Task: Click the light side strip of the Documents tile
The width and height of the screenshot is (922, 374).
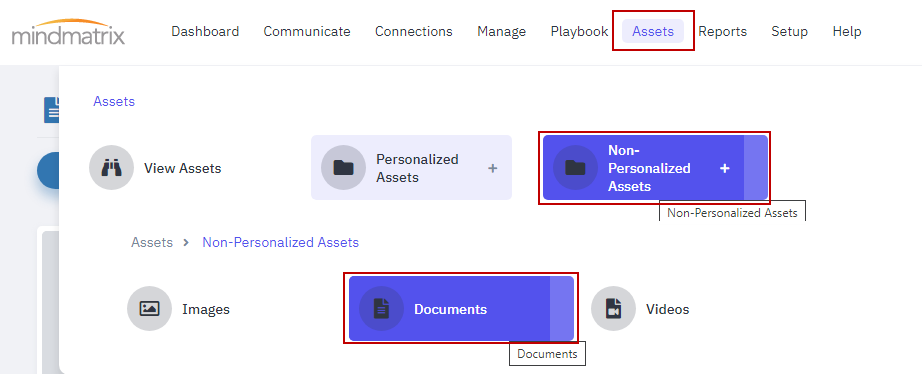Action: coord(562,309)
